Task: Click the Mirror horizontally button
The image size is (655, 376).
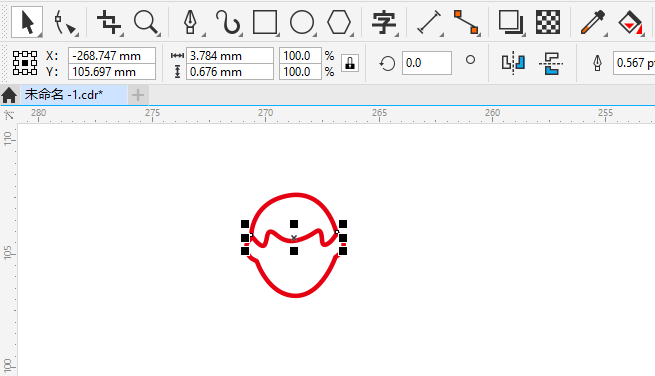Action: tap(513, 63)
